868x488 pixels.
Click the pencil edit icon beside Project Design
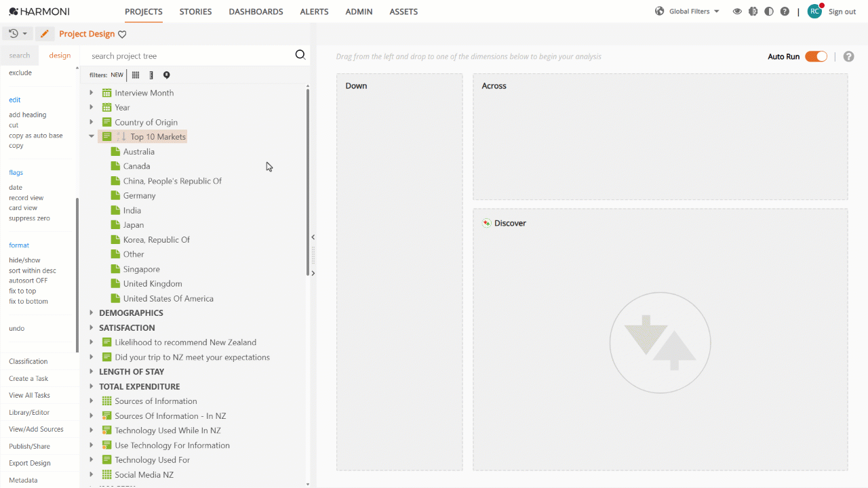(x=45, y=34)
